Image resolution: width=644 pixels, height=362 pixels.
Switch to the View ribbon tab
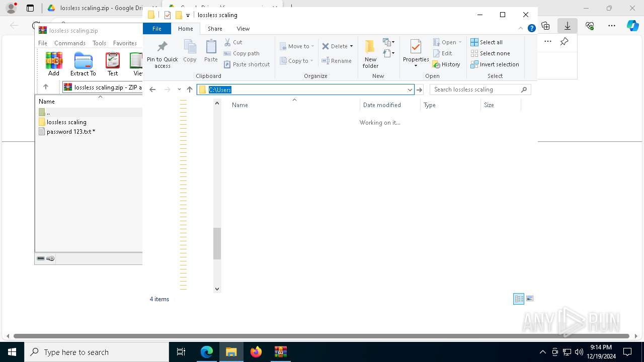(243, 29)
